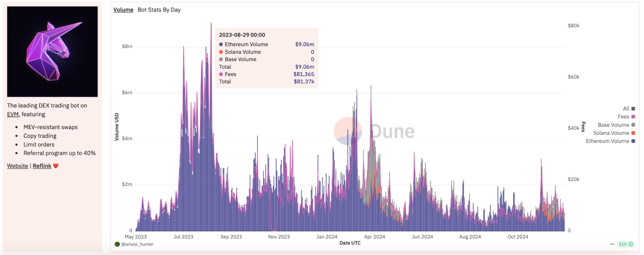
Task: Open the three-dot chart options menu
Action: (612, 244)
